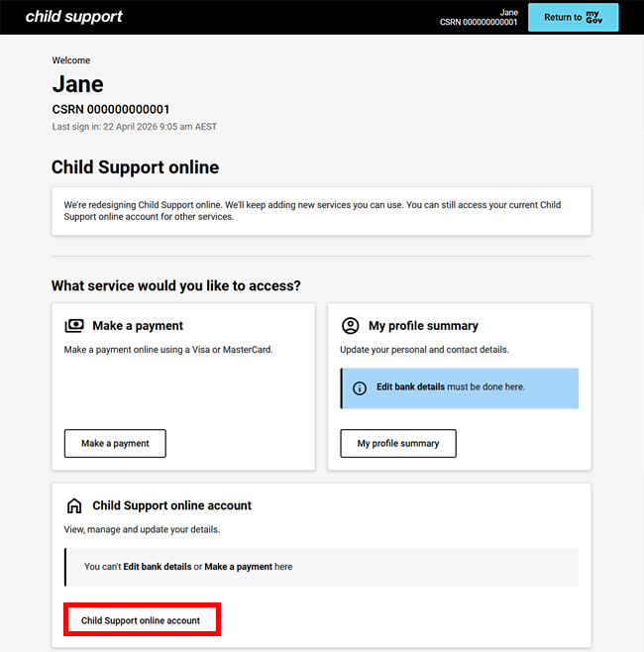Click the Make a payment card heading
The height and width of the screenshot is (652, 644).
(138, 326)
